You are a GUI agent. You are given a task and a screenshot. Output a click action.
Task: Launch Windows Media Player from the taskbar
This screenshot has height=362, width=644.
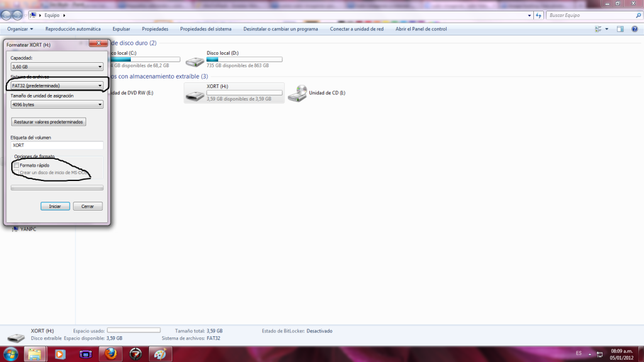click(x=60, y=354)
